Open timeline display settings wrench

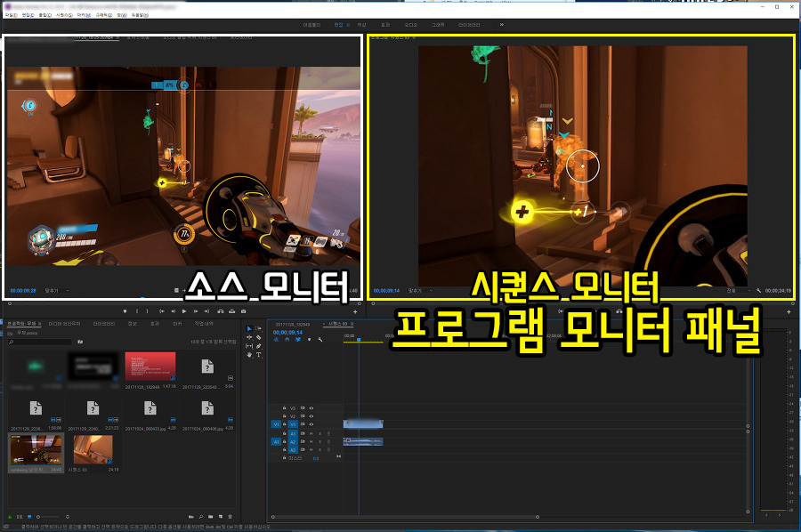320,340
